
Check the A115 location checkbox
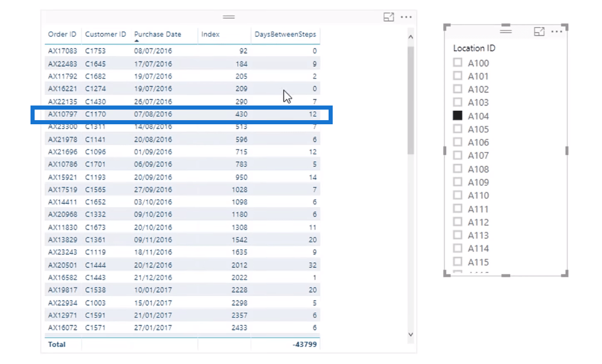[x=457, y=261]
